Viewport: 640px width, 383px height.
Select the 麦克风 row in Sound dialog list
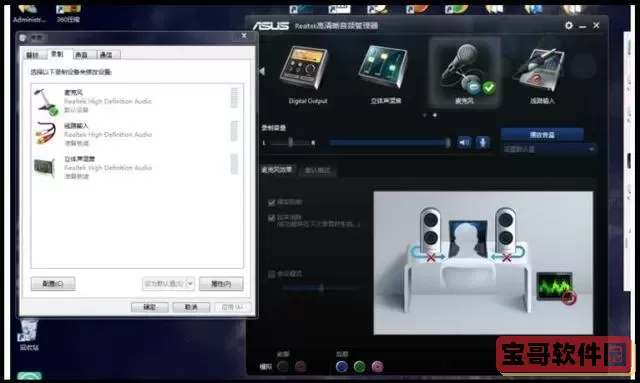[137, 101]
